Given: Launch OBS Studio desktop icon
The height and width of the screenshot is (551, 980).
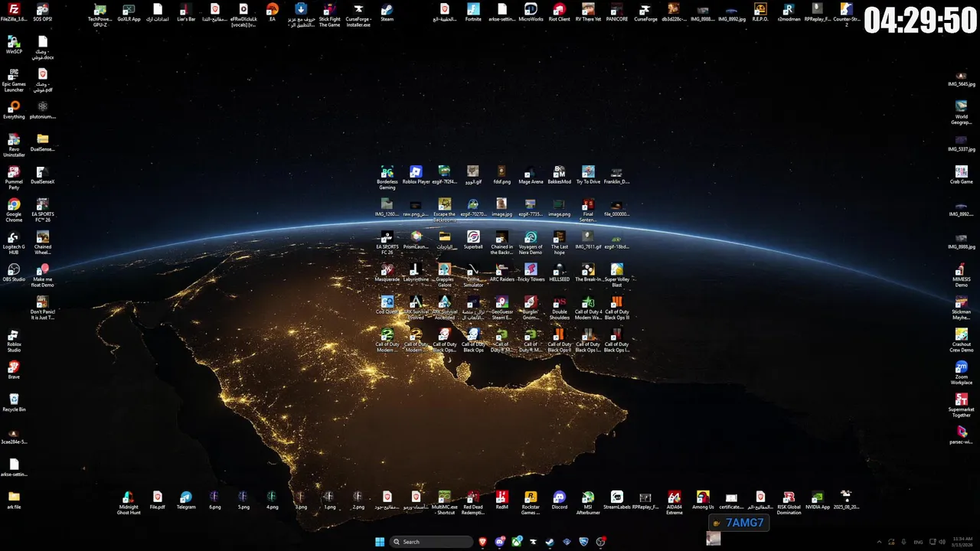Looking at the screenshot, I should pos(14,272).
